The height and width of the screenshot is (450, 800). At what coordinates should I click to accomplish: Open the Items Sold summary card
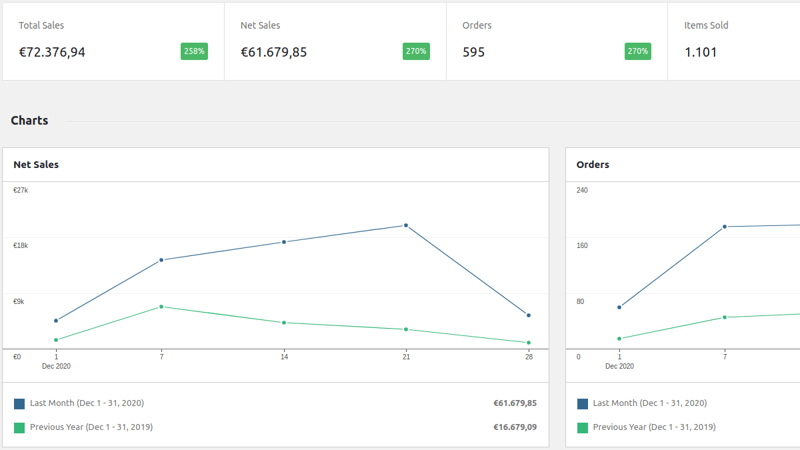(734, 41)
